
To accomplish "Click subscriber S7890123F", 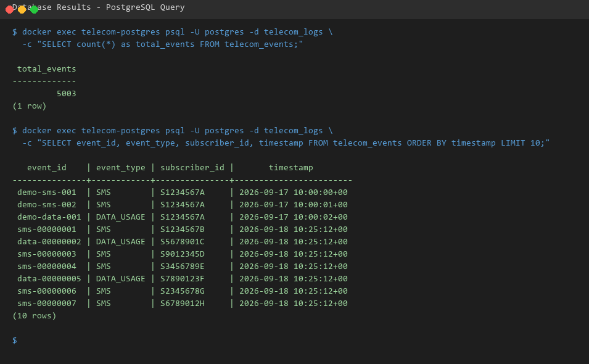I will [183, 279].
